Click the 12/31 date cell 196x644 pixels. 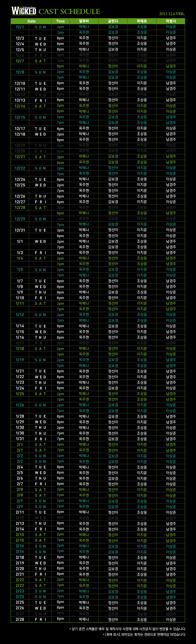(20, 230)
